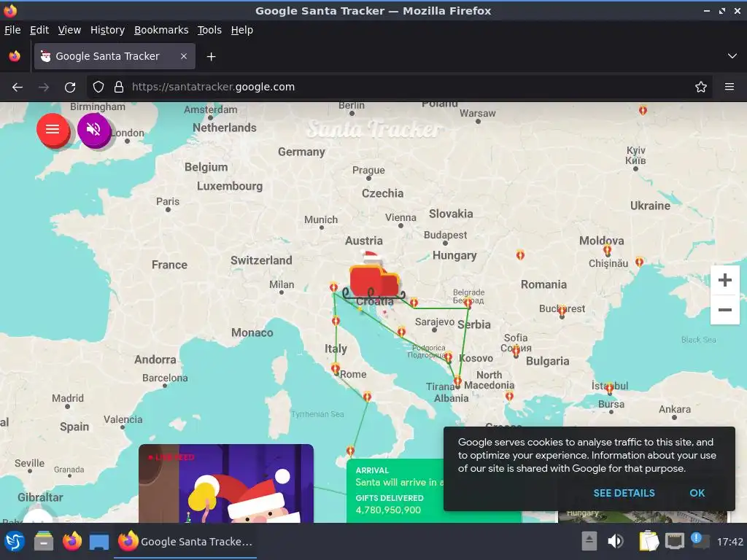This screenshot has width=747, height=560.
Task: Click the gift marker at Tirana
Action: (x=457, y=381)
